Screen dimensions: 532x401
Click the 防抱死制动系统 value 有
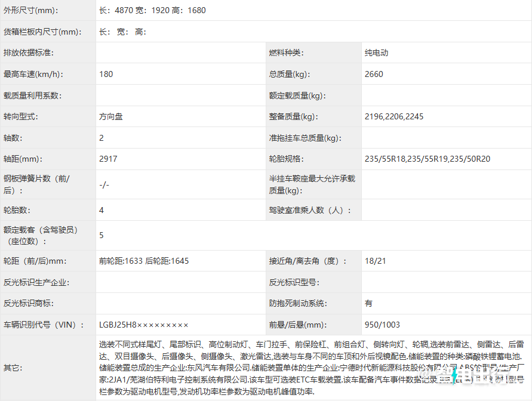(x=368, y=304)
